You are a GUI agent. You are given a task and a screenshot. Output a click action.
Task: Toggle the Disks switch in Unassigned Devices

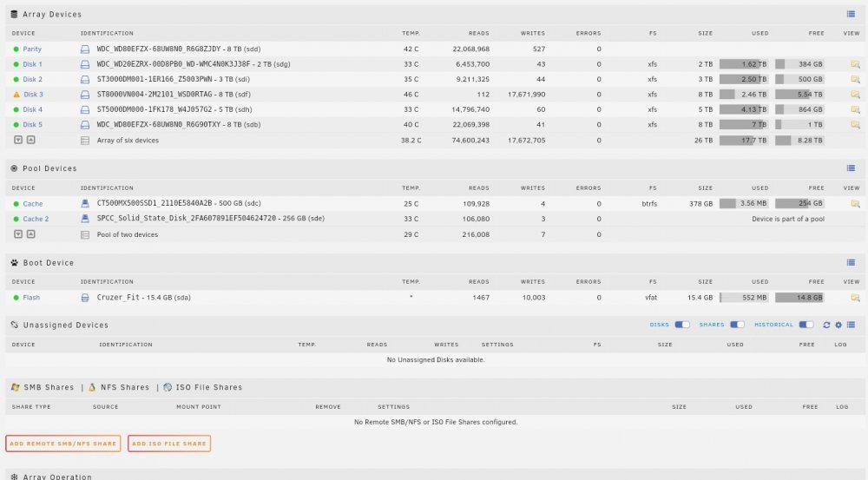point(682,325)
